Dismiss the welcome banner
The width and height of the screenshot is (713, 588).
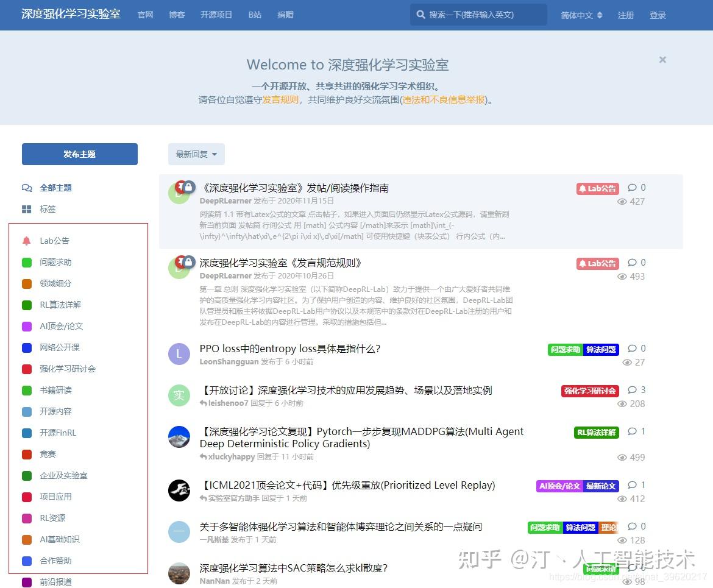[x=662, y=60]
